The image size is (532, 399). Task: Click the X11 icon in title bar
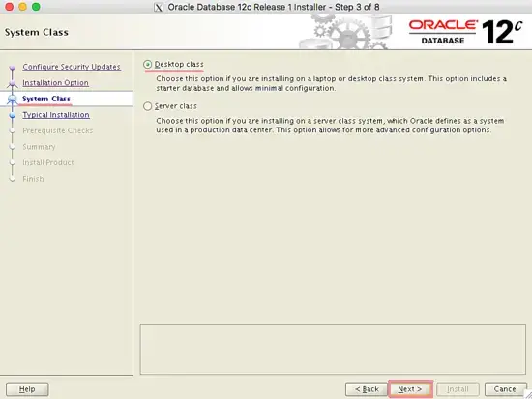tap(159, 7)
